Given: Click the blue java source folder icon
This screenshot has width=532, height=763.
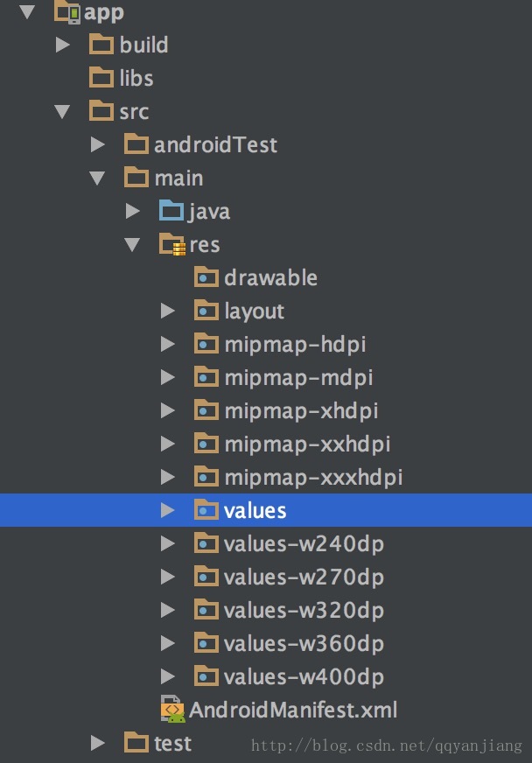Looking at the screenshot, I should [171, 211].
